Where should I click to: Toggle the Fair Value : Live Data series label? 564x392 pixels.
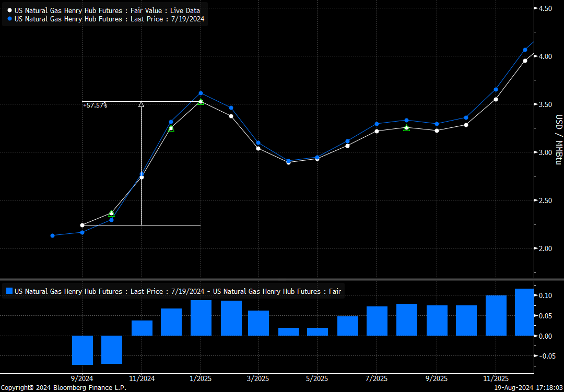[x=107, y=10]
